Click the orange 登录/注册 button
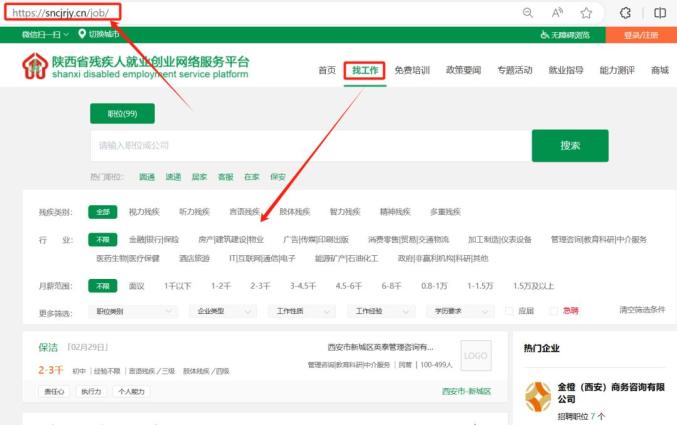 coord(641,35)
